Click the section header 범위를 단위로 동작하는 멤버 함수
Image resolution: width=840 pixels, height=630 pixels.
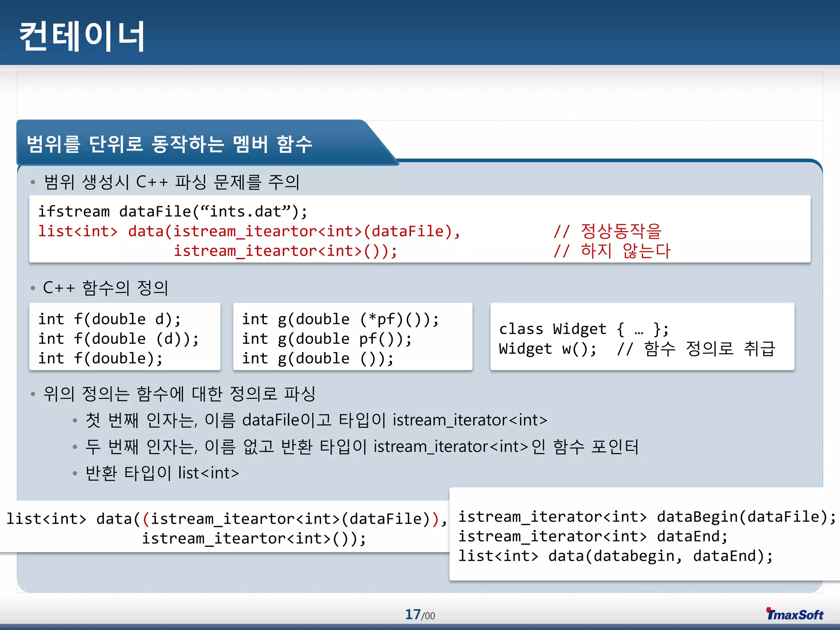click(x=169, y=144)
